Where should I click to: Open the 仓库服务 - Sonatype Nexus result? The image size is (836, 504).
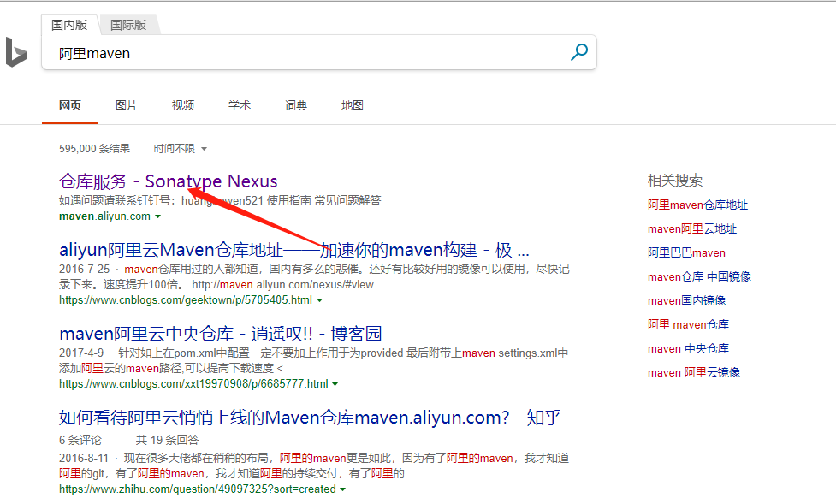click(x=168, y=181)
